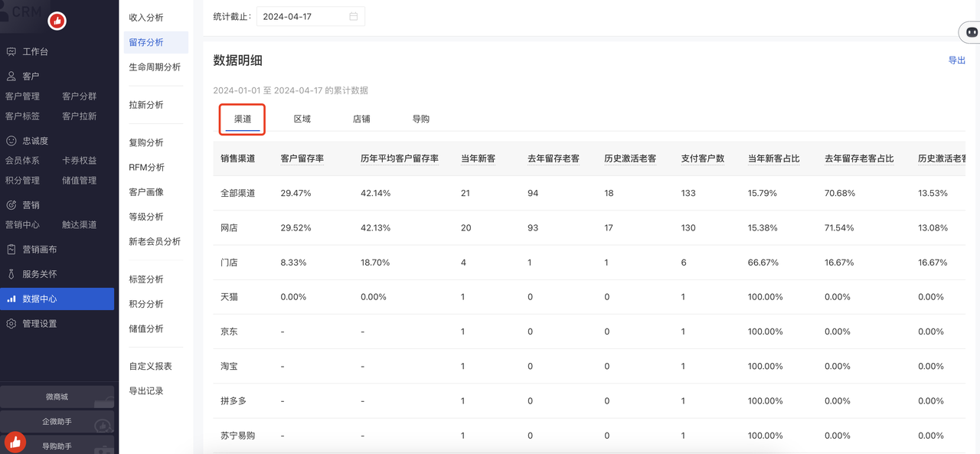Viewport: 980px width, 454px height.
Task: Click the 网店 row label
Action: tap(229, 228)
